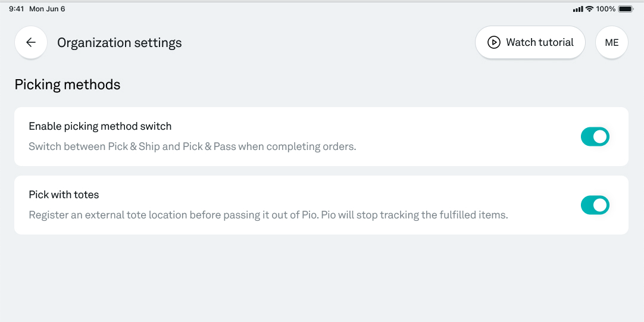Click the Pick with totes label

tap(64, 194)
